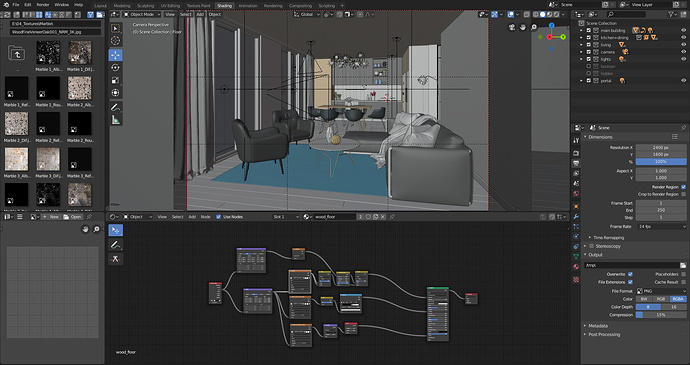Select RGB color mode button
Viewport: 690px width, 365px height.
pyautogui.click(x=661, y=299)
